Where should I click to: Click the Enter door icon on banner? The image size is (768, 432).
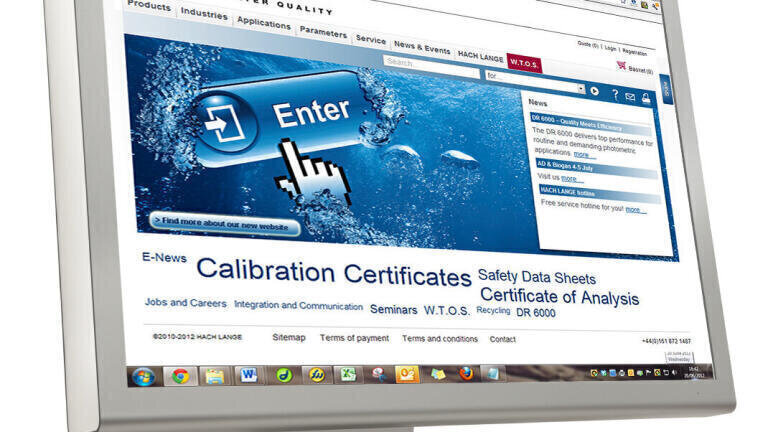pos(224,122)
